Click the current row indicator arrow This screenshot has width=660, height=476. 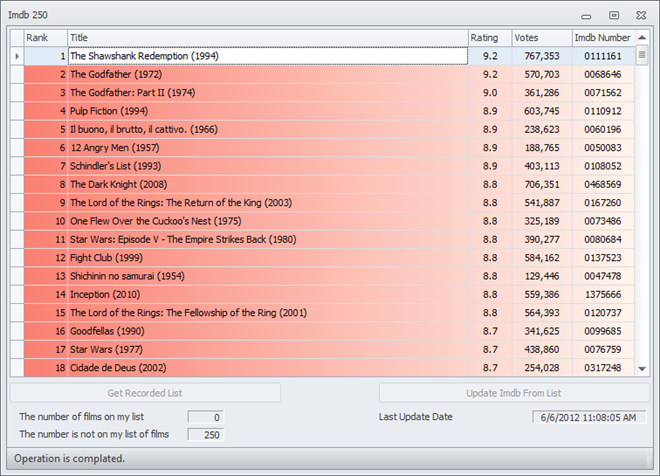click(17, 56)
